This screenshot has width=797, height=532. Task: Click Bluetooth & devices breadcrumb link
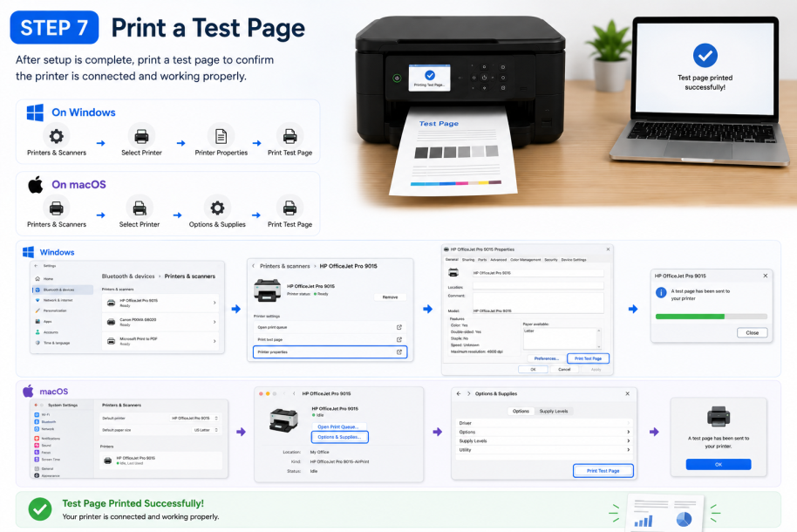point(128,276)
